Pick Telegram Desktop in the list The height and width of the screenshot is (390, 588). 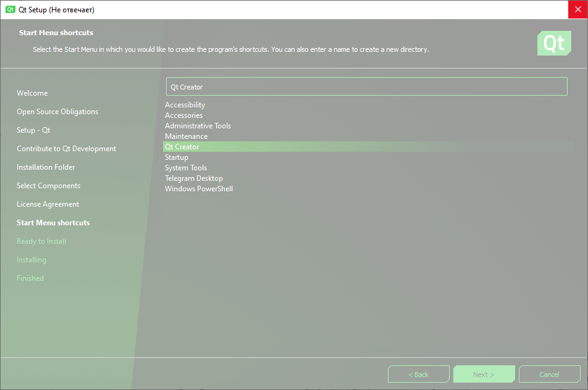[194, 178]
